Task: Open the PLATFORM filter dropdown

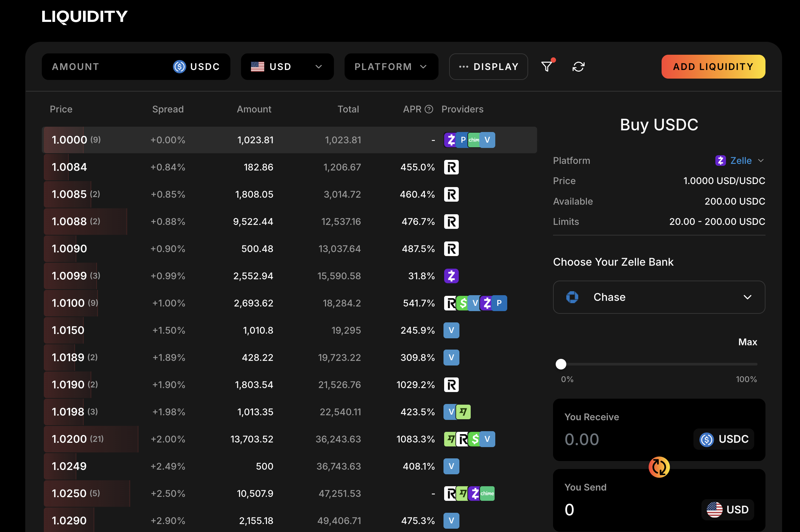Action: (x=391, y=66)
